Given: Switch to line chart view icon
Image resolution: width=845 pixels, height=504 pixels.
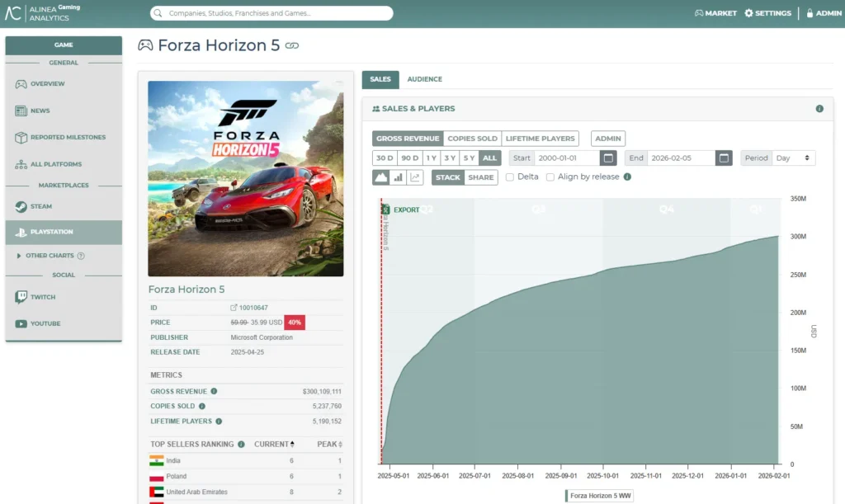Looking at the screenshot, I should [x=415, y=177].
